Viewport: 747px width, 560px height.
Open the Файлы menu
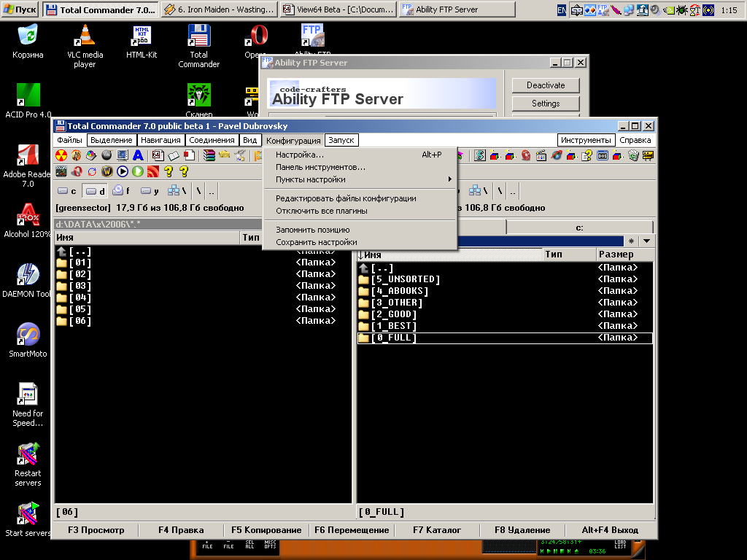pyautogui.click(x=69, y=140)
